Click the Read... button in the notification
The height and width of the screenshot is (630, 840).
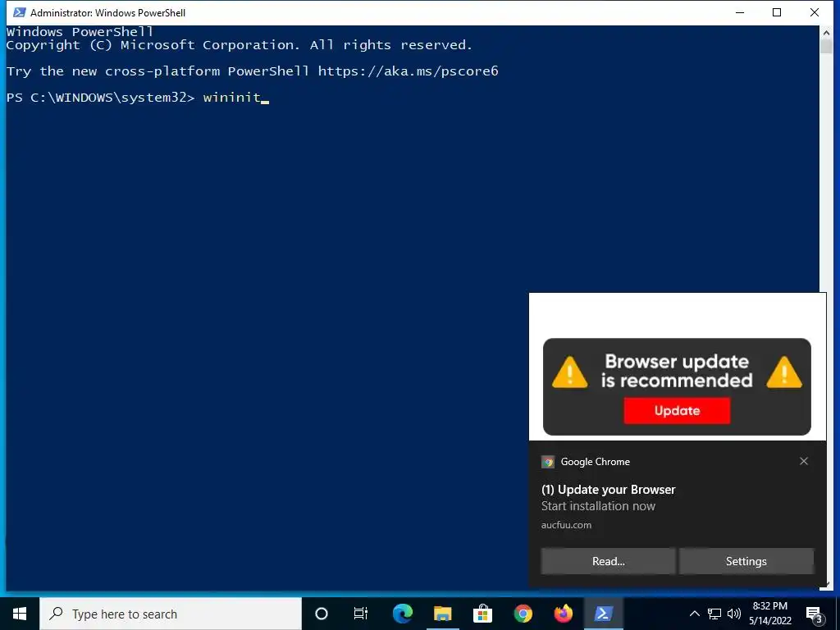pos(608,561)
